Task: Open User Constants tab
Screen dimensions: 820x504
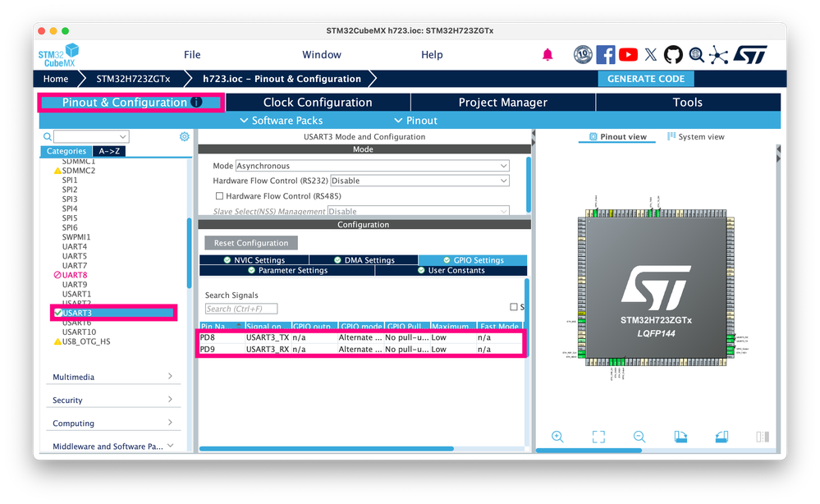Action: [x=451, y=270]
